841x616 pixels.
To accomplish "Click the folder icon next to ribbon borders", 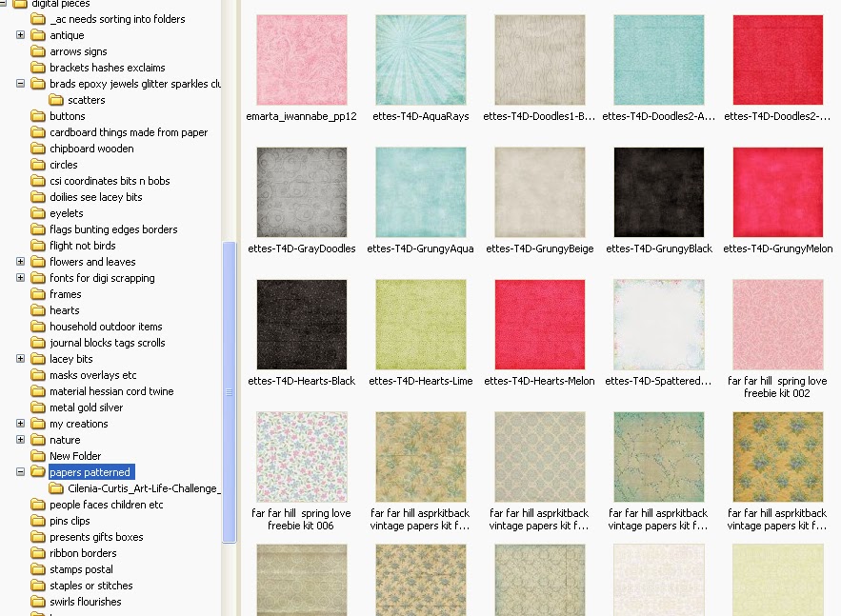I will click(38, 553).
